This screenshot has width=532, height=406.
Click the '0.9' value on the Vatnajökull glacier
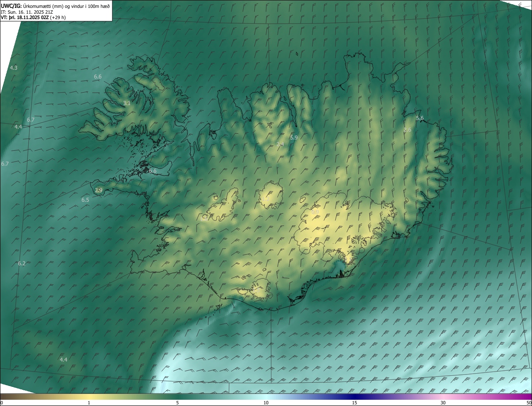click(315, 212)
